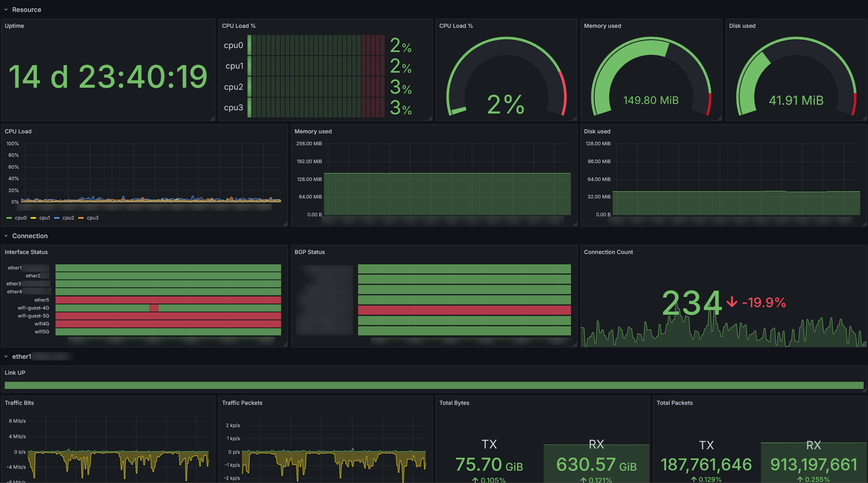
Task: Click resize handle of Interface Status panel
Action: click(286, 345)
